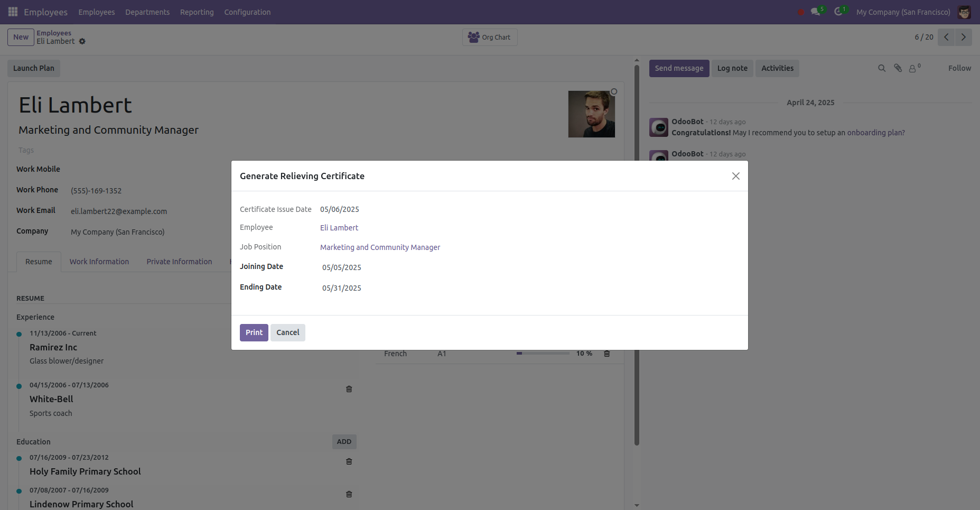The width and height of the screenshot is (980, 510).
Task: Adjust the French skill progress slider
Action: pyautogui.click(x=543, y=353)
